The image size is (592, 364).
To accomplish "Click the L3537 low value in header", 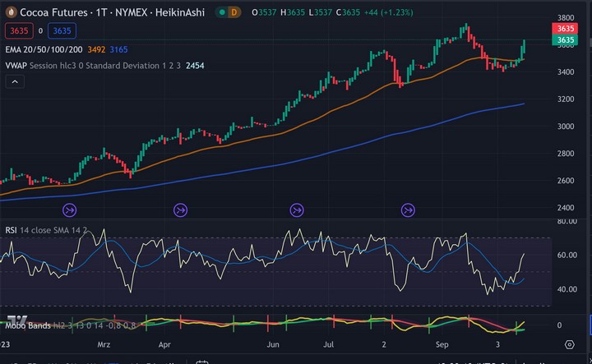I will (320, 12).
